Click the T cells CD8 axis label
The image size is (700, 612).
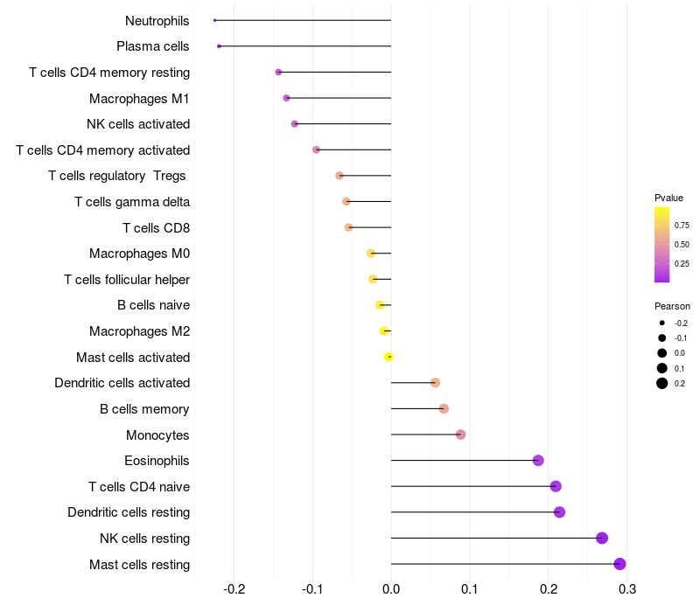(157, 228)
